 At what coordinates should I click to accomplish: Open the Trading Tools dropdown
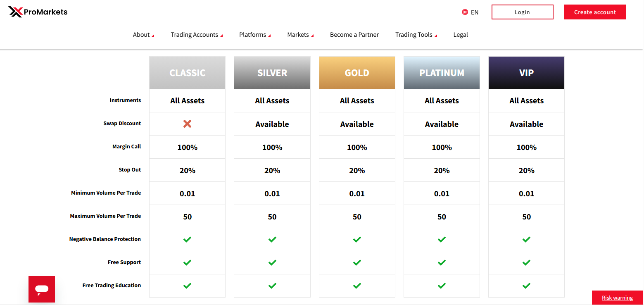(x=416, y=35)
